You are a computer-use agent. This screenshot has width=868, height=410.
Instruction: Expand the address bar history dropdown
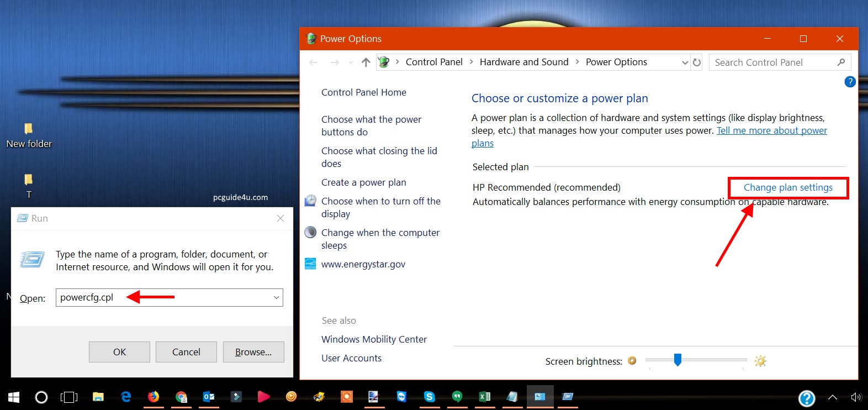point(685,62)
